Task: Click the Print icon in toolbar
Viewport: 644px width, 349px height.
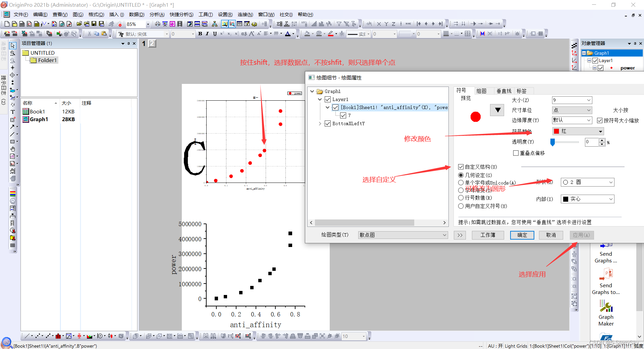Action: (157, 24)
